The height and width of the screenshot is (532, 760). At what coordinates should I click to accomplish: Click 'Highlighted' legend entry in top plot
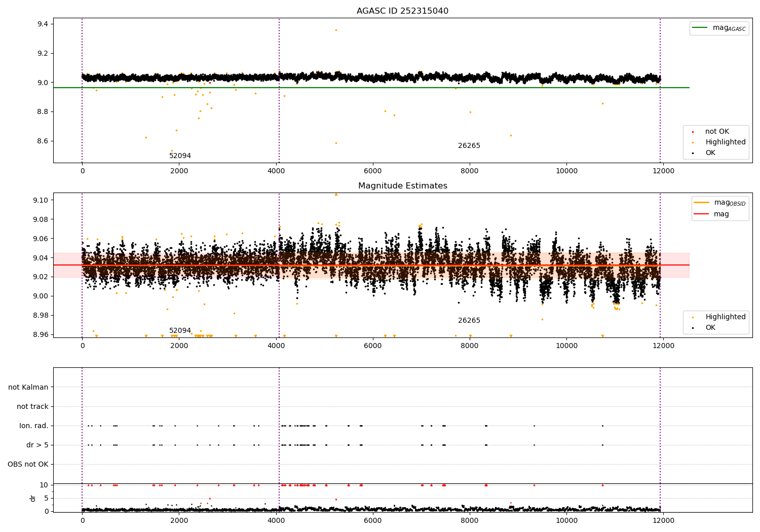point(726,142)
